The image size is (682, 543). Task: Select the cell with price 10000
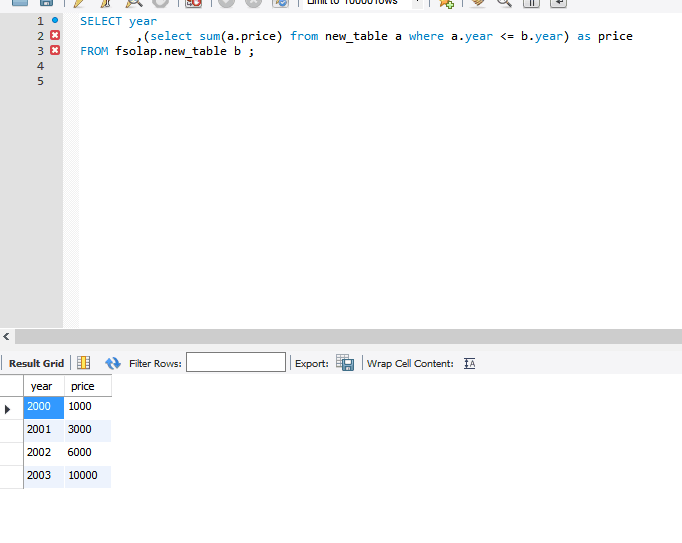[x=88, y=477]
